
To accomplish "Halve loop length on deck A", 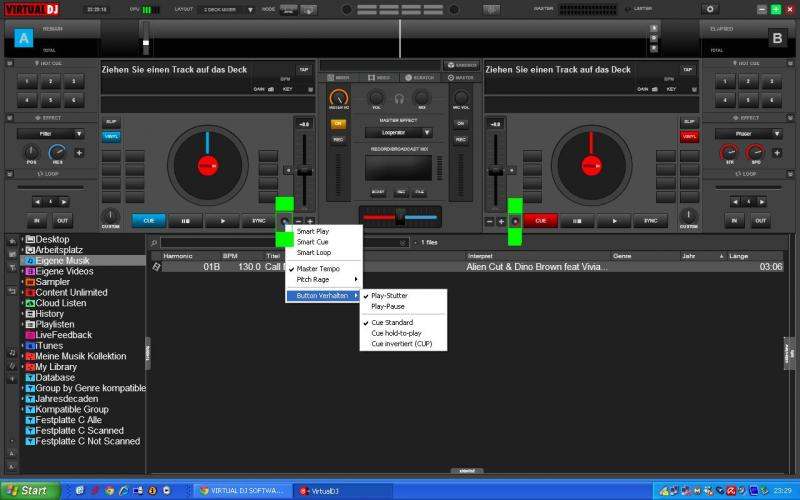I will (x=37, y=202).
